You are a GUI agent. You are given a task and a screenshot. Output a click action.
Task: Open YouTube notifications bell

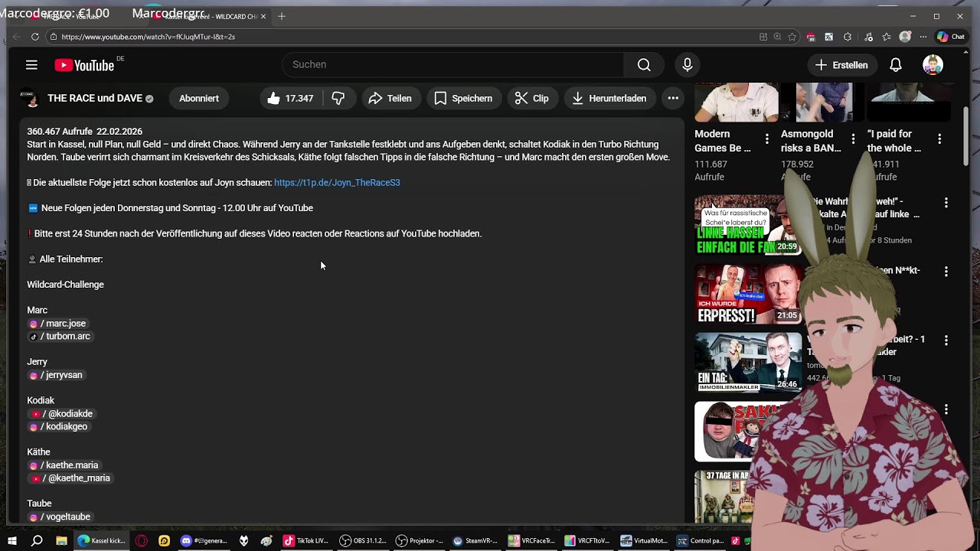tap(895, 65)
